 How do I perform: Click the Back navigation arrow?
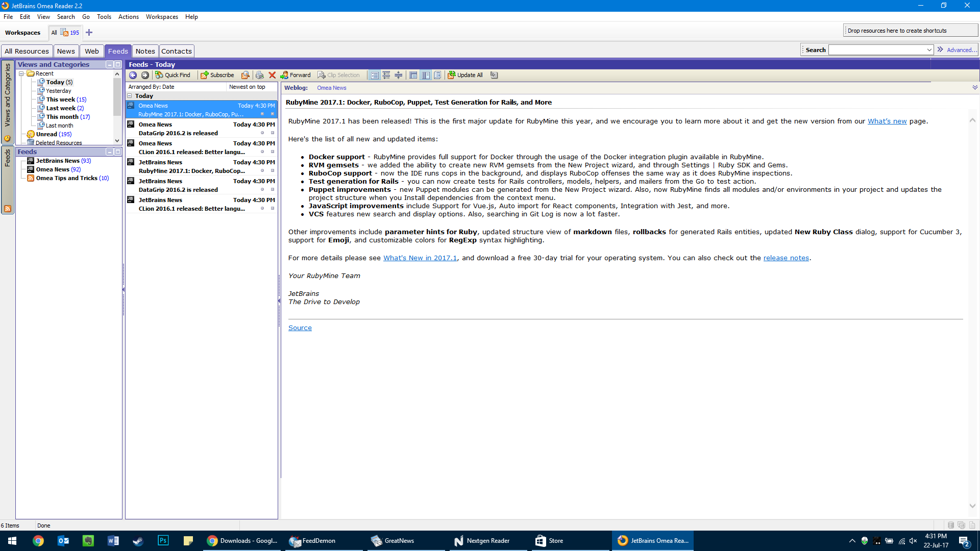(133, 75)
